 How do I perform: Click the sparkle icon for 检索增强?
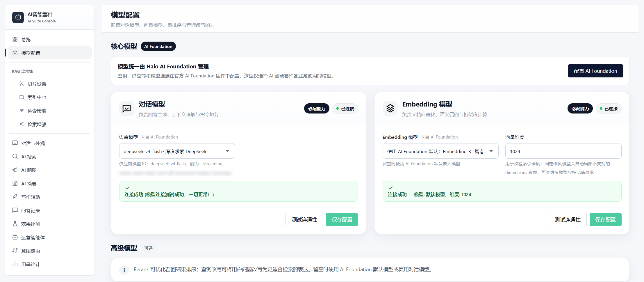(22, 124)
